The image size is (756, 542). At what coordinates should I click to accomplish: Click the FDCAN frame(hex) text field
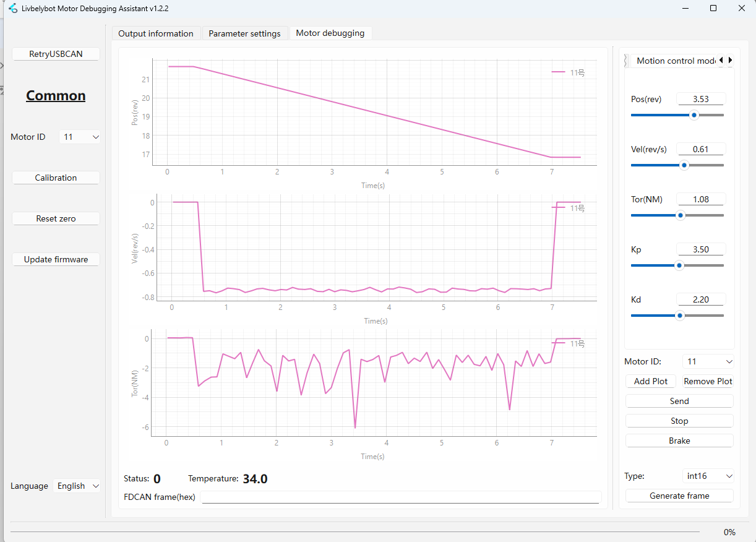pos(400,497)
